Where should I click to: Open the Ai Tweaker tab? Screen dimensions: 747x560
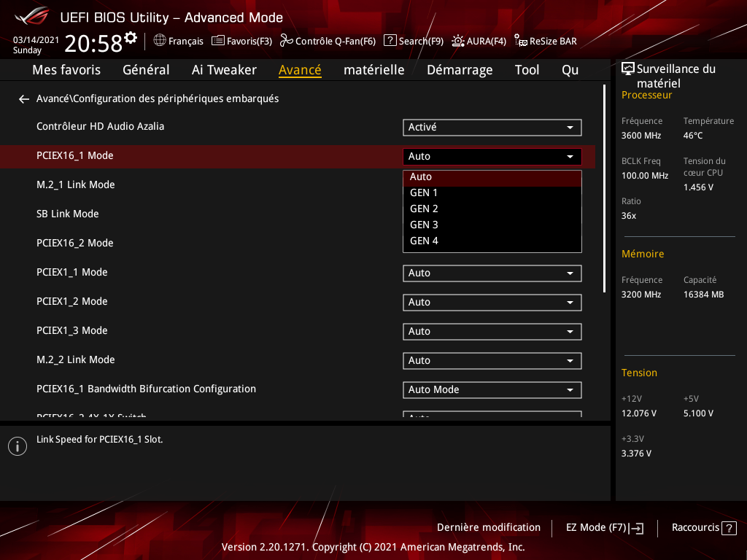click(x=224, y=70)
